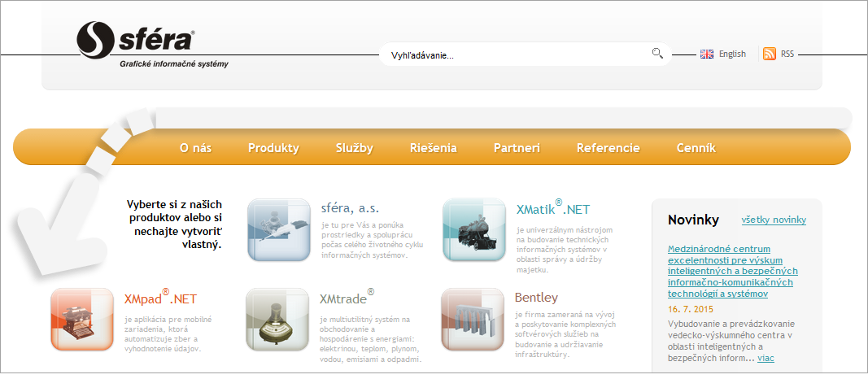This screenshot has height=379, width=868.
Task: Click the Grafické informačné systémy tagline
Action: point(174,64)
